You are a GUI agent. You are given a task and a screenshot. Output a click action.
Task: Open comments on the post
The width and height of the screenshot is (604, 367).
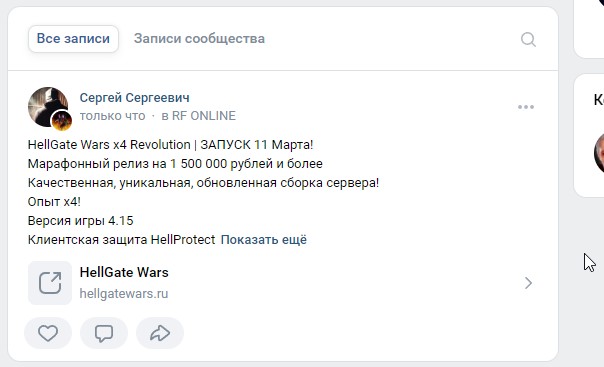104,333
